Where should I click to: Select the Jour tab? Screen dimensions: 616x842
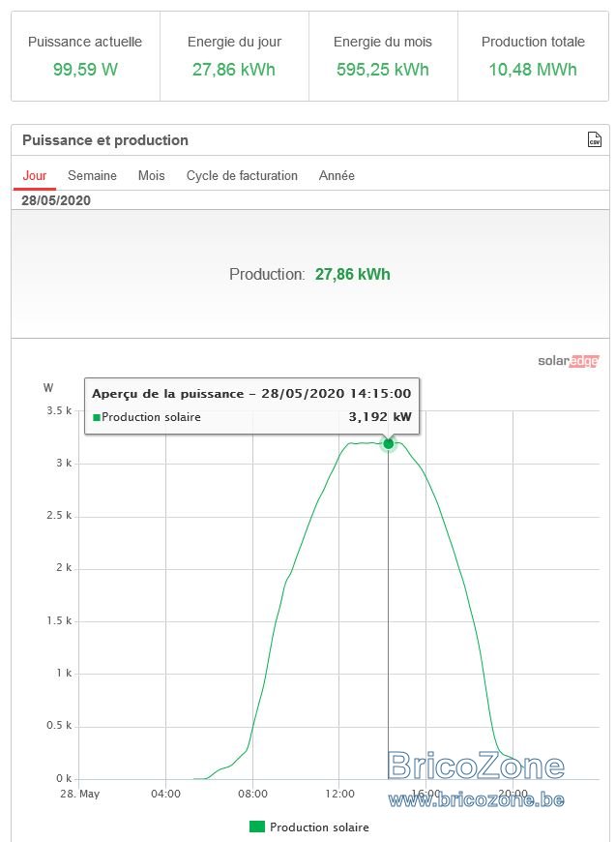click(35, 175)
